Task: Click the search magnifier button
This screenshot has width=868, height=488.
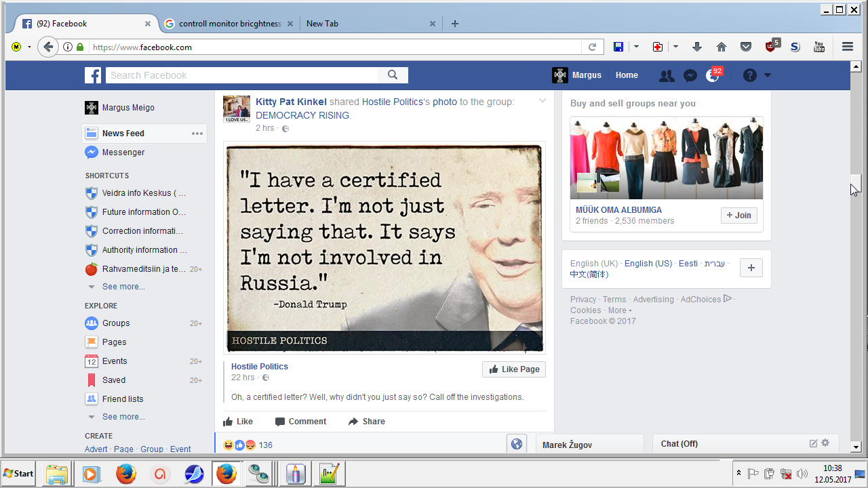Action: pos(393,75)
